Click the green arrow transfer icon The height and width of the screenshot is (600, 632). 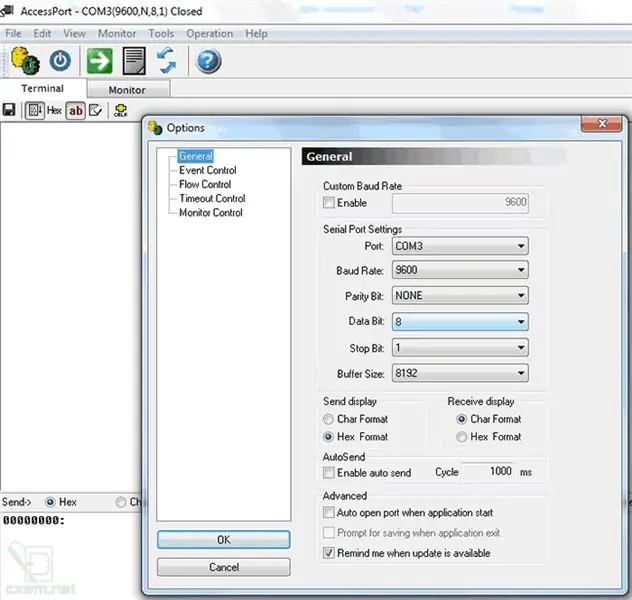point(100,61)
